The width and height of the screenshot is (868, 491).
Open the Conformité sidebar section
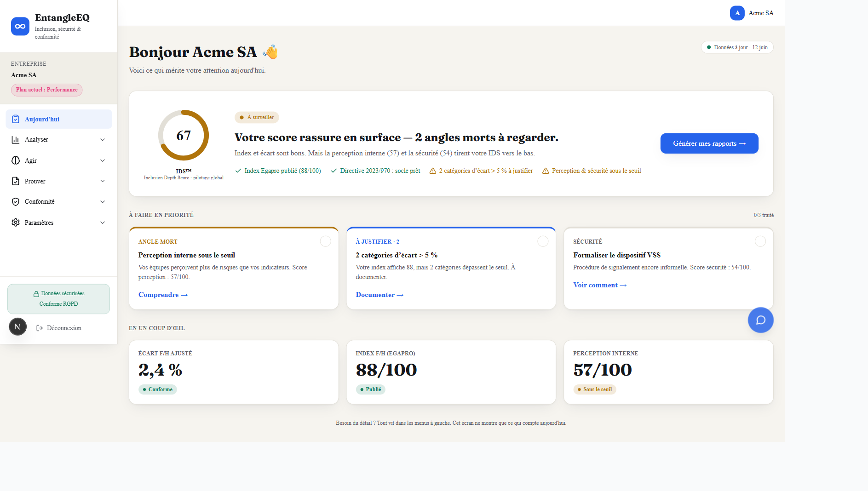tap(59, 202)
